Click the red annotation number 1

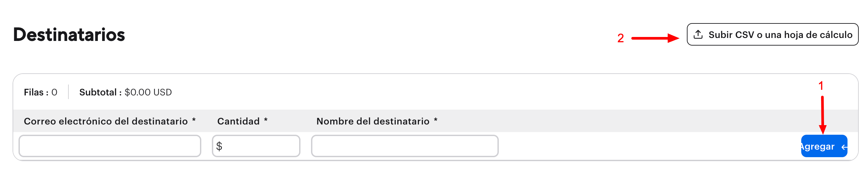pos(821,86)
